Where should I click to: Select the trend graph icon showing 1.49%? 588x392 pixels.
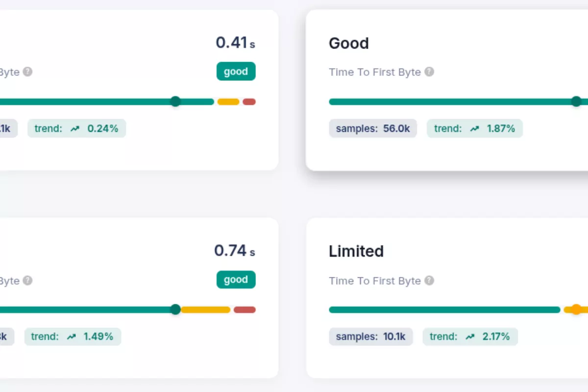(71, 337)
